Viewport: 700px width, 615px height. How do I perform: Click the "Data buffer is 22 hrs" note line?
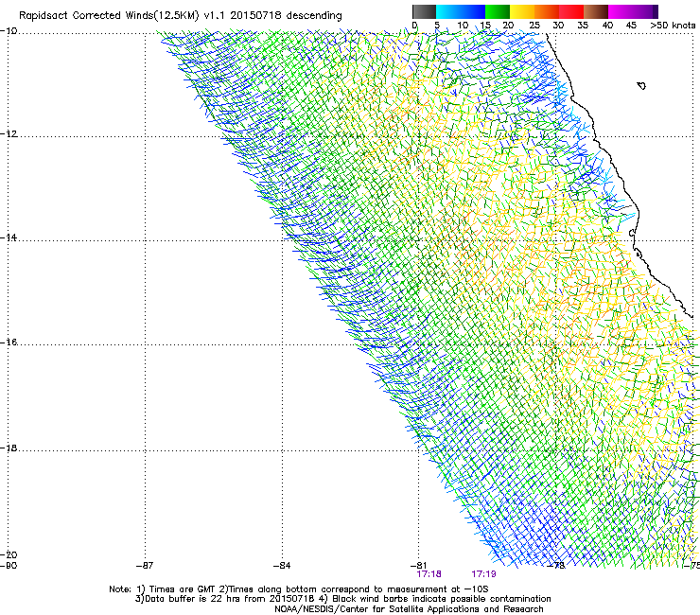[x=342, y=599]
